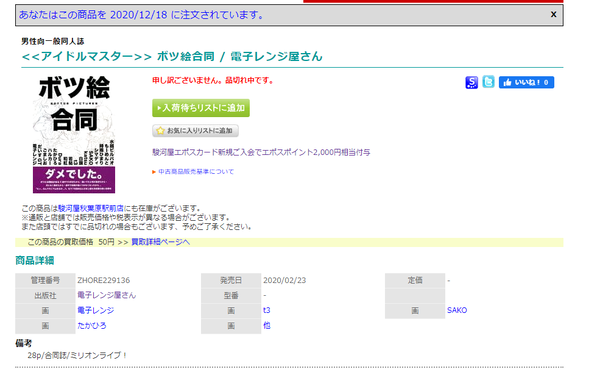Viewport: 600px width, 369px height.
Task: Click the 発売日 table header cell
Action: pos(231,281)
